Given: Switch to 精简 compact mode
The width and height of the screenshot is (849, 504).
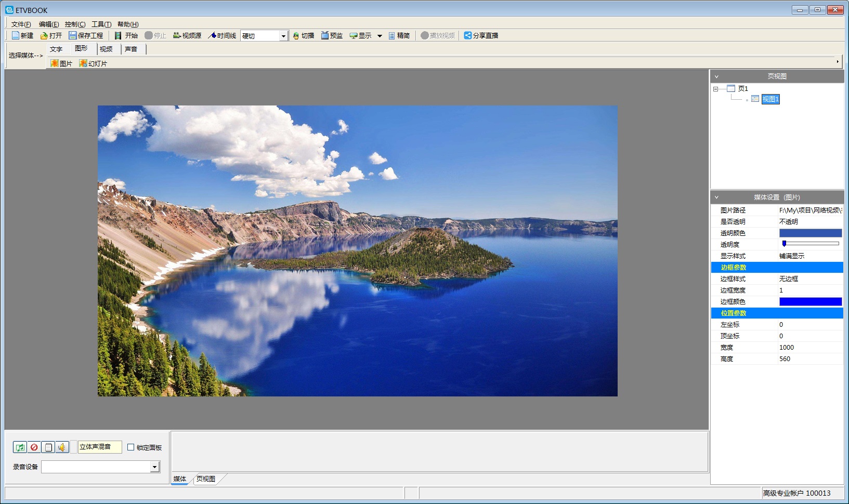Looking at the screenshot, I should coord(399,35).
